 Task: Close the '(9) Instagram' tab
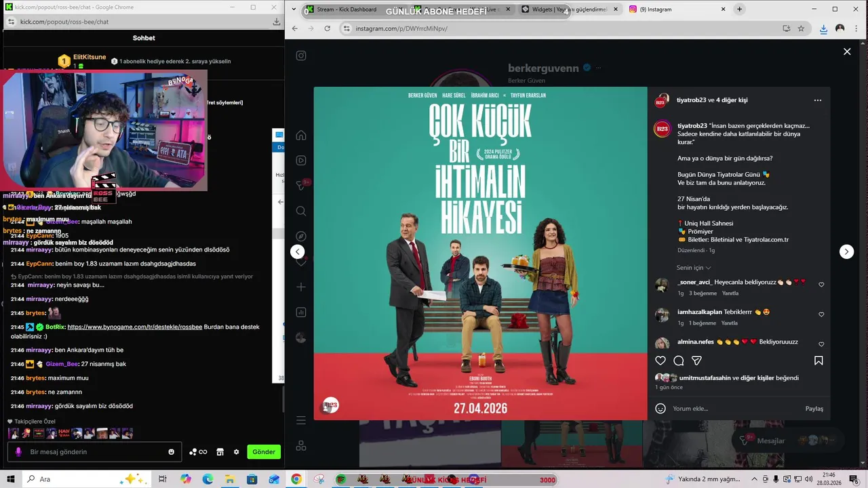(723, 9)
